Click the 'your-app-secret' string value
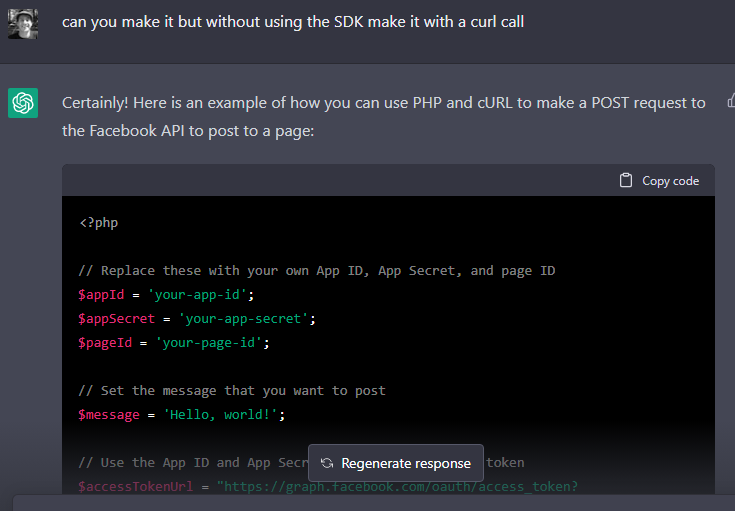Viewport: 735px width, 511px height. click(243, 319)
